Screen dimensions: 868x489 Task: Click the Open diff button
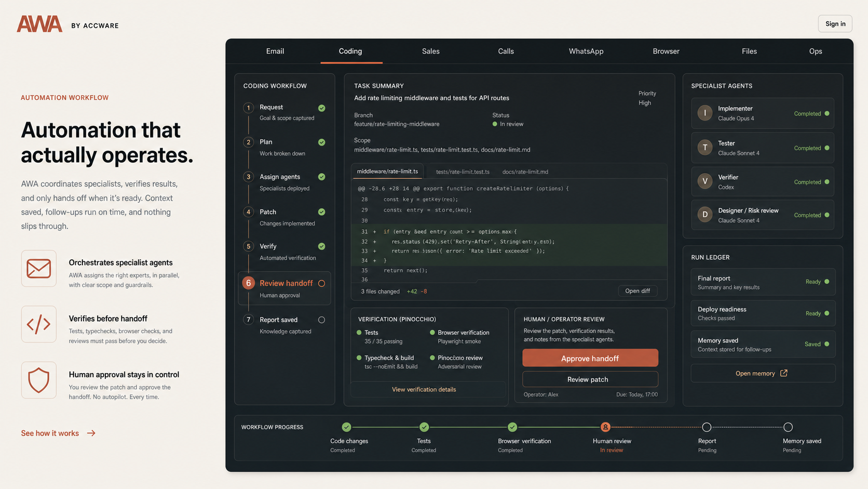638,291
